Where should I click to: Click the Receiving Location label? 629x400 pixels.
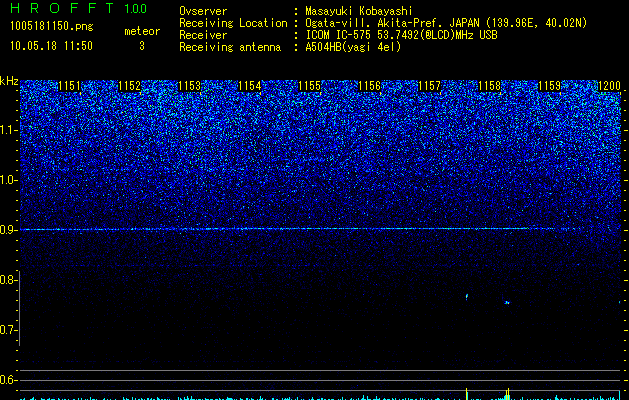pyautogui.click(x=233, y=23)
